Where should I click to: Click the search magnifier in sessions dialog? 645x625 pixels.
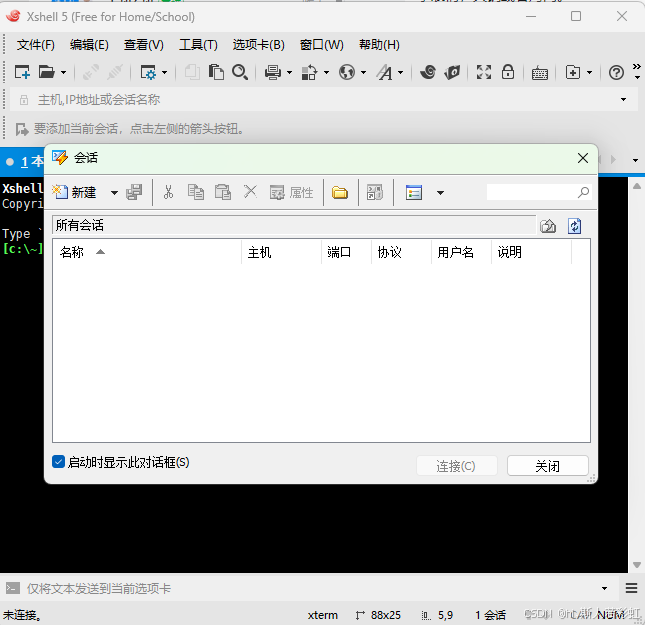(x=583, y=192)
